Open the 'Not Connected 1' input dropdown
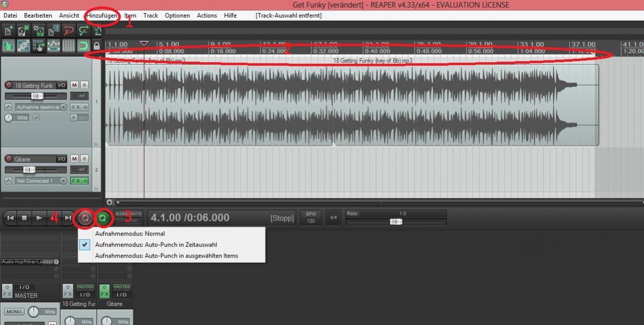The width and height of the screenshot is (644, 325). (x=41, y=181)
